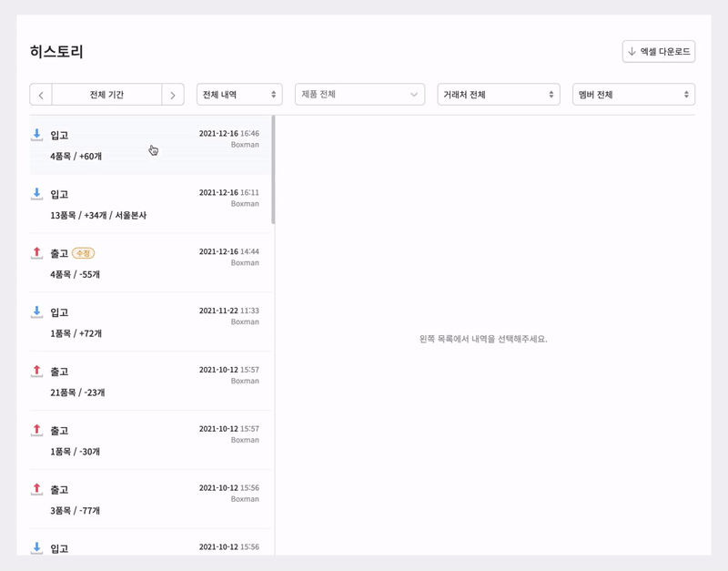This screenshot has height=571, width=728.
Task: Click the 엑셀 다운로드 button
Action: coord(659,52)
